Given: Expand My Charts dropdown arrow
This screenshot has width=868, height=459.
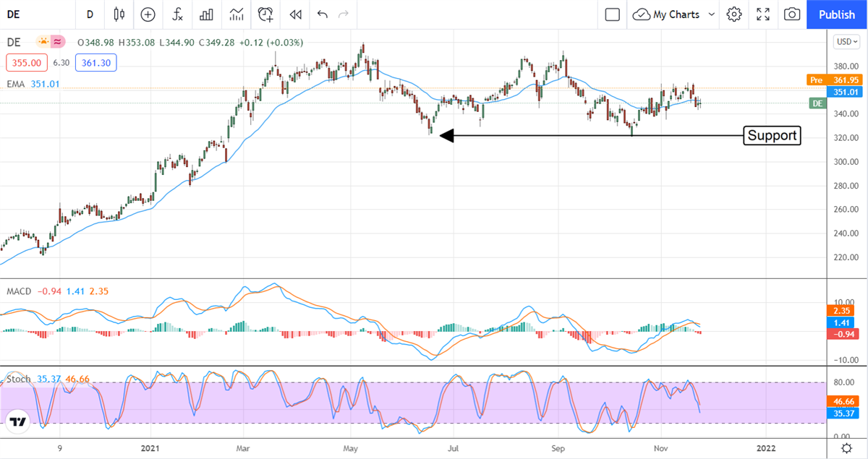Looking at the screenshot, I should tap(712, 14).
